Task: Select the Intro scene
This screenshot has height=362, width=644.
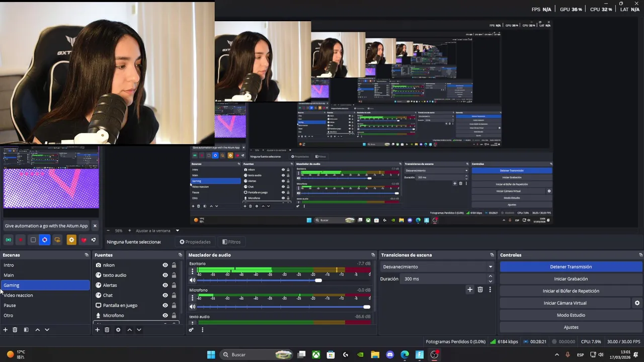Action: pyautogui.click(x=45, y=265)
